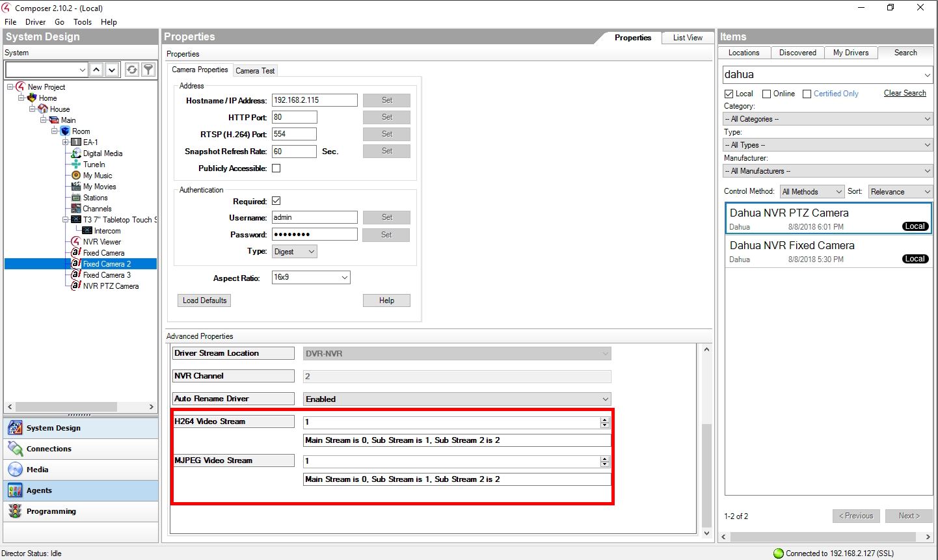
Task: Enable the Online filter checkbox
Action: click(x=767, y=94)
